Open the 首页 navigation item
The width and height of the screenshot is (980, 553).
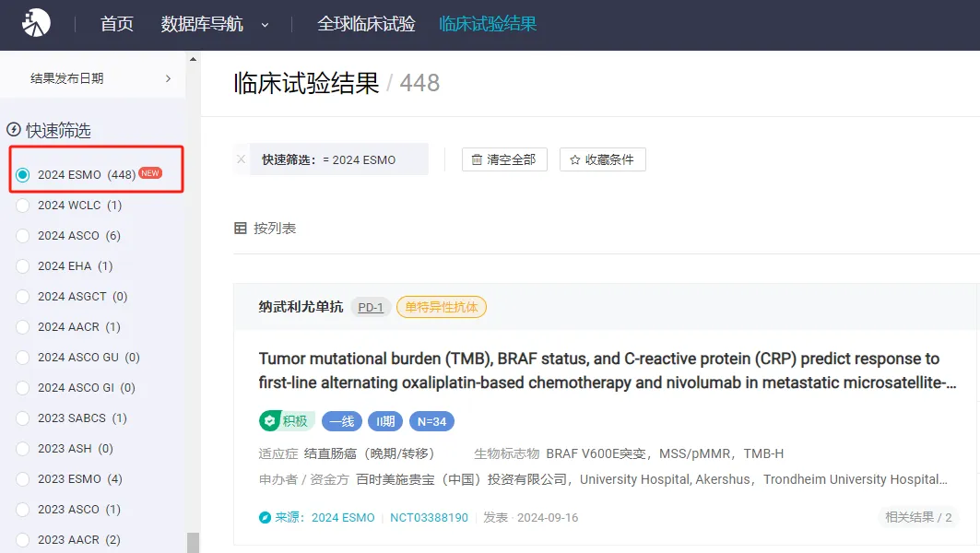[117, 24]
